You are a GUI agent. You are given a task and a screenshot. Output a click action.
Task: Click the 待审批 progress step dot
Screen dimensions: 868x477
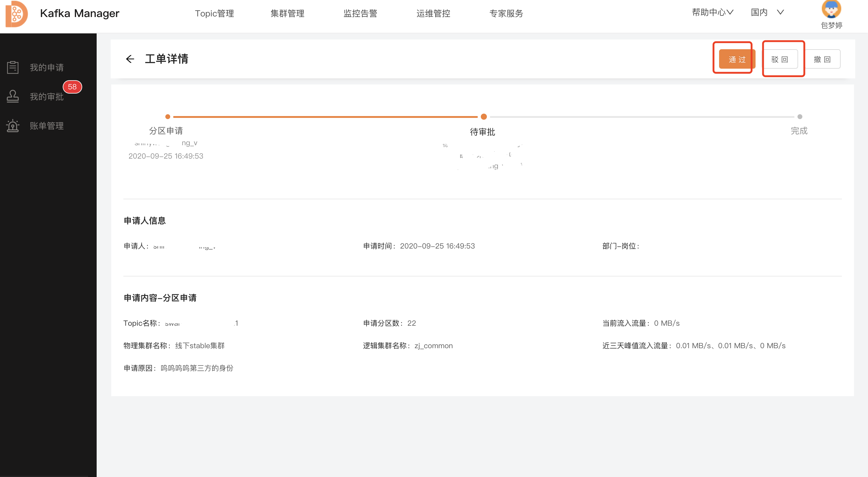pos(484,117)
